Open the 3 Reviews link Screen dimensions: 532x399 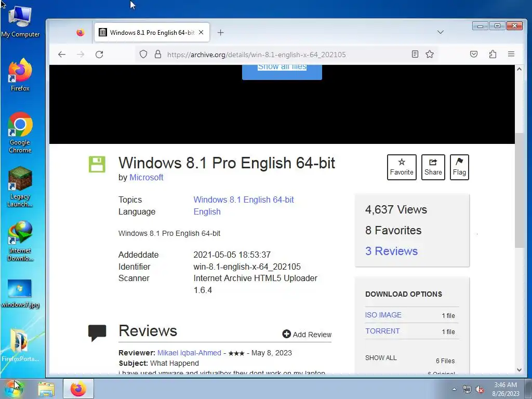[x=392, y=251]
